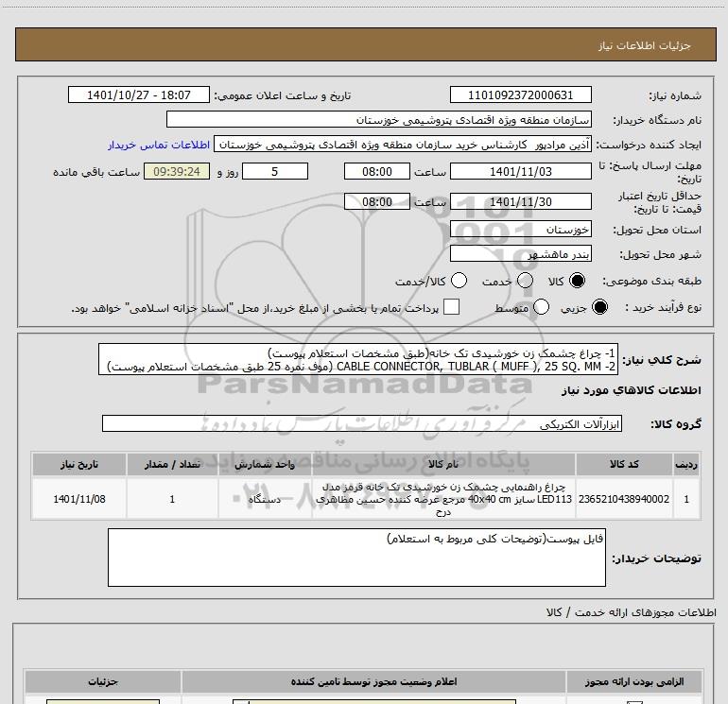The height and width of the screenshot is (704, 728).
Task: Click the response deadline date 1401/11/03
Action: tap(520, 171)
